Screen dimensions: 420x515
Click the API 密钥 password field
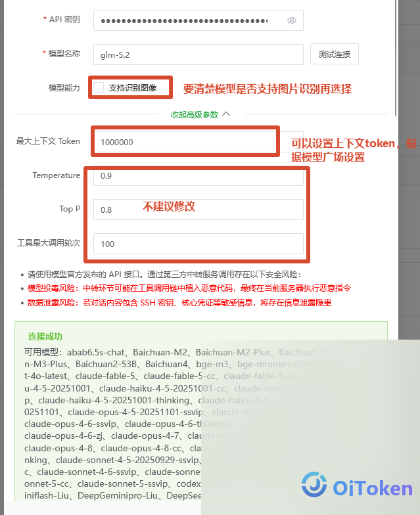pos(198,20)
